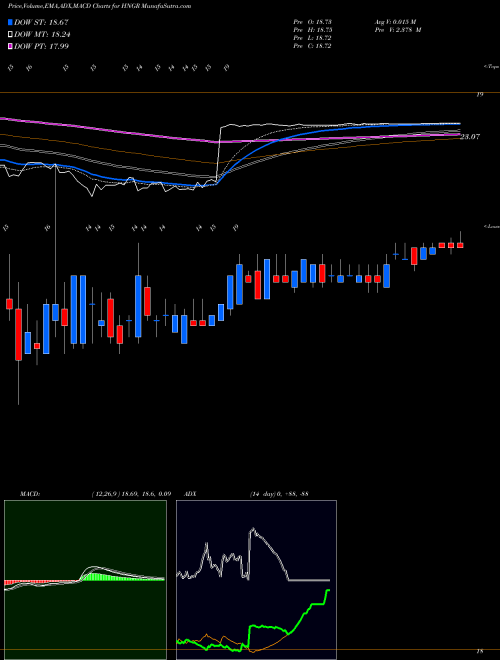Select the 'DOW MT: 18.24' legend text
500x660 pixels.
[42, 35]
